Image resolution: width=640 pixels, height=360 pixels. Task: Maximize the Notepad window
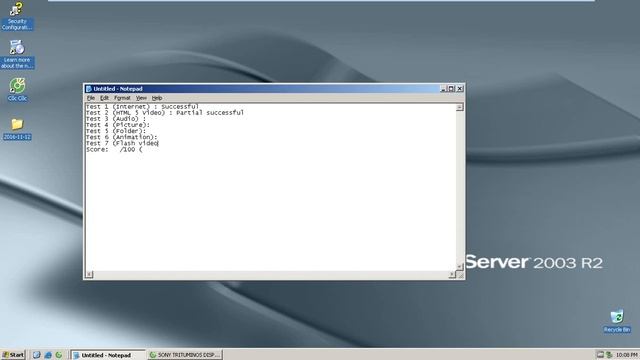click(x=451, y=89)
